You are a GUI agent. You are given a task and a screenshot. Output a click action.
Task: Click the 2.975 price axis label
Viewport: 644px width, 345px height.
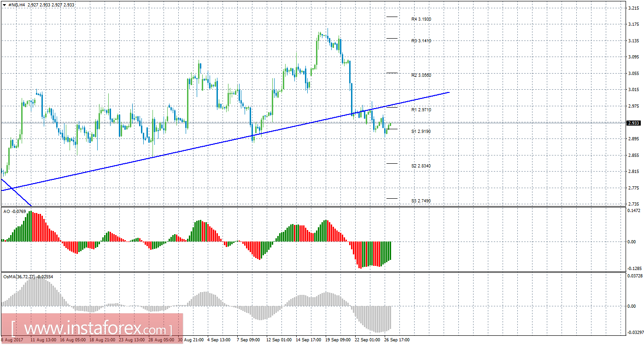pyautogui.click(x=633, y=106)
